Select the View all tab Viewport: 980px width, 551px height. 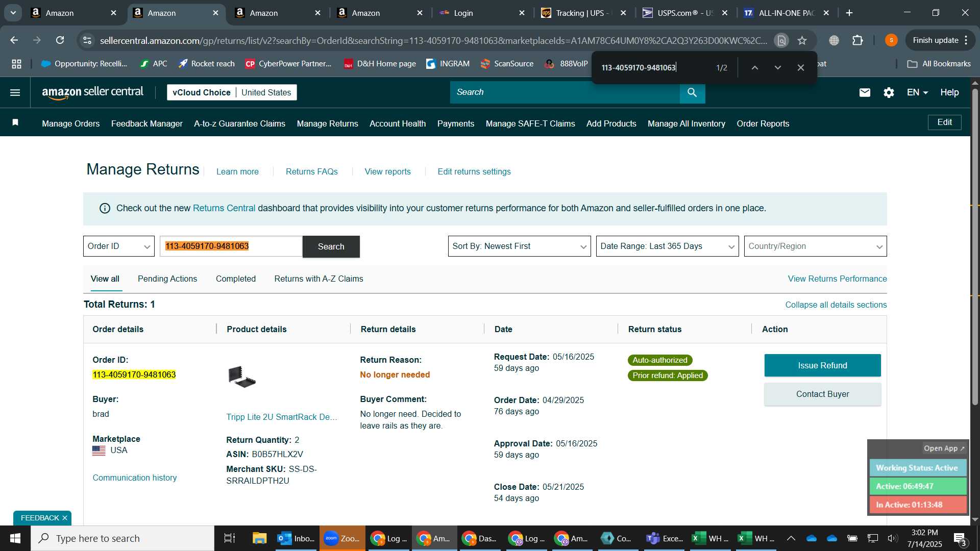coord(105,279)
